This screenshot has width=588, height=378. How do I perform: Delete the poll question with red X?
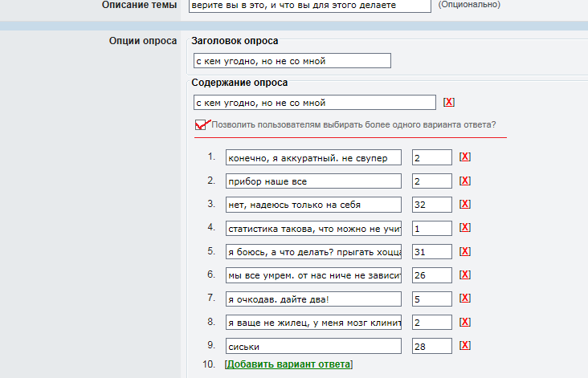point(449,102)
